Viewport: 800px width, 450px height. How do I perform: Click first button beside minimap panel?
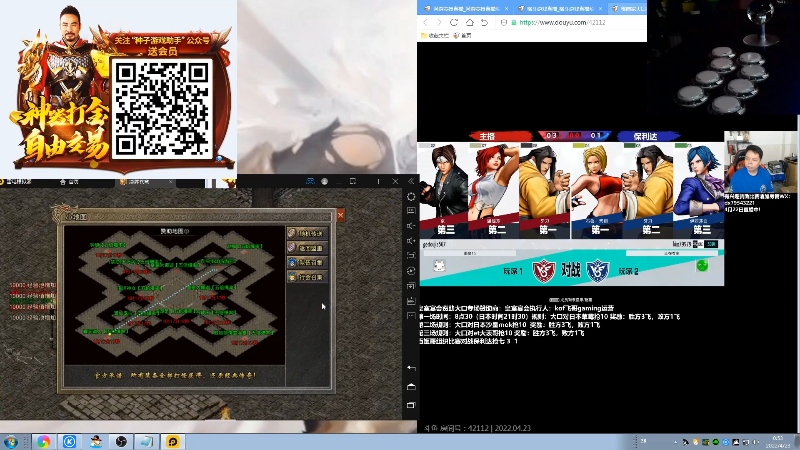tap(307, 233)
